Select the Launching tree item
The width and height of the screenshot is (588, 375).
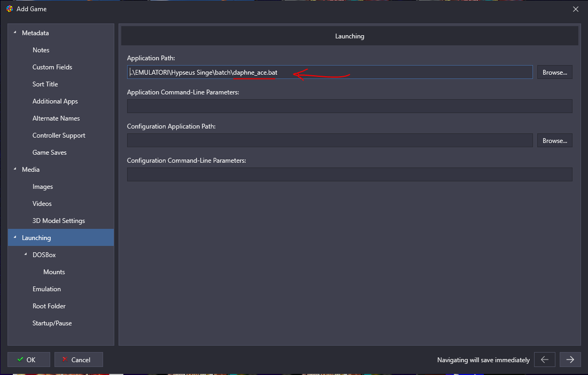pyautogui.click(x=61, y=237)
